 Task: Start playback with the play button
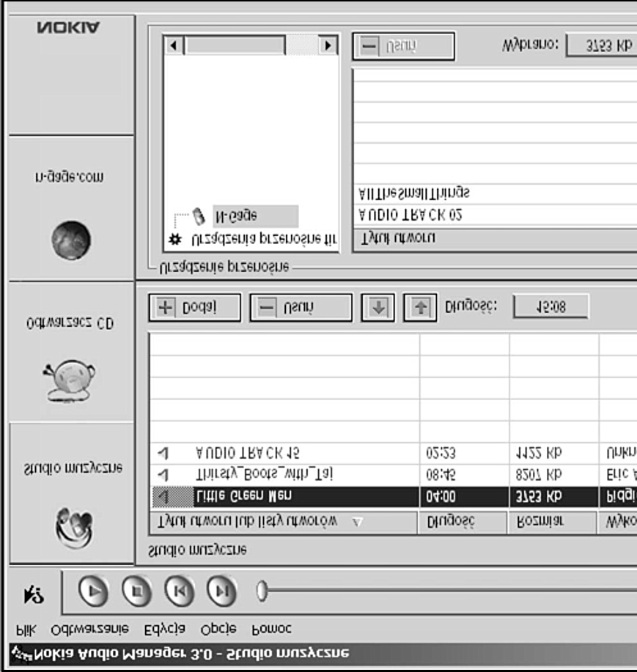point(93,591)
